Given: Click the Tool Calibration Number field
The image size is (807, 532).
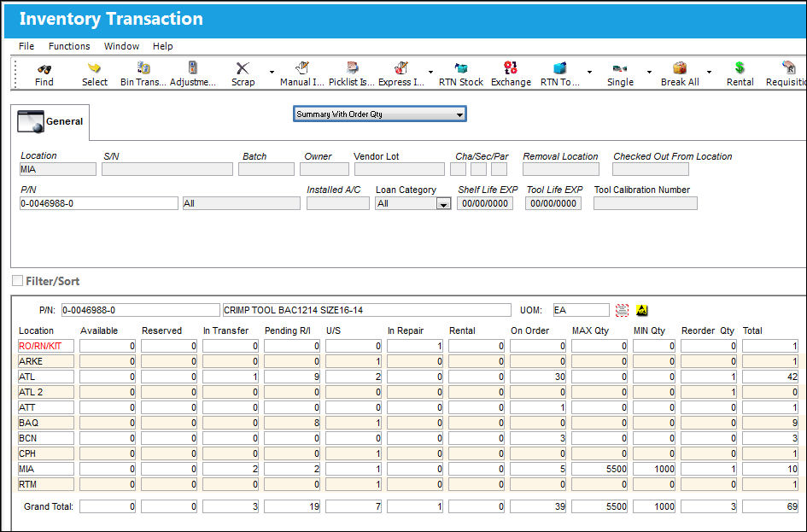Looking at the screenshot, I should [x=646, y=203].
